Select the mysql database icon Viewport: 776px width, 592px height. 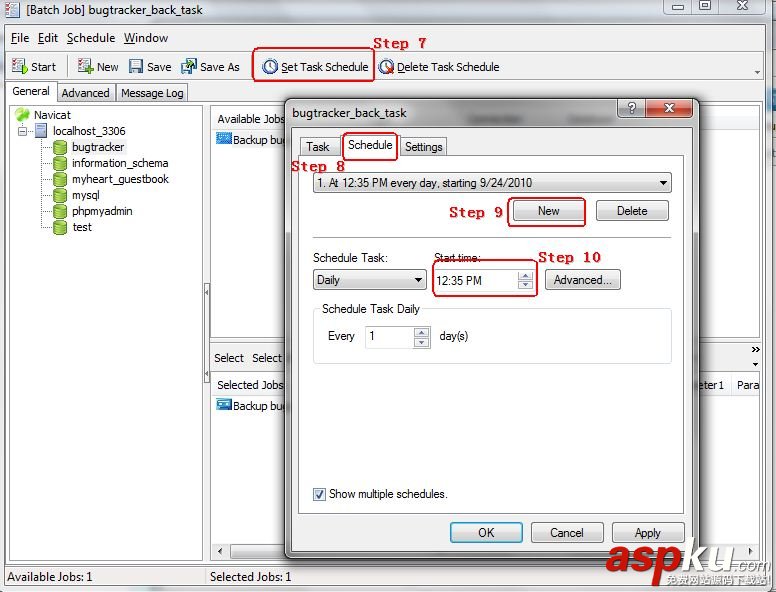pyautogui.click(x=60, y=195)
